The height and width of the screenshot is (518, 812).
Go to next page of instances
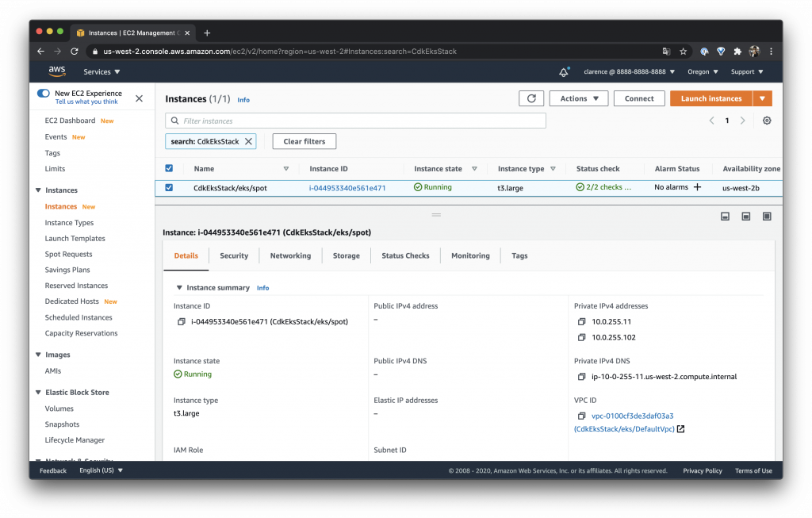pos(742,121)
